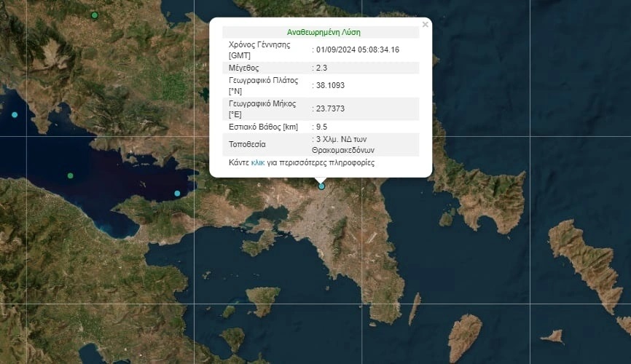Click the 'Μέγεθος' row label
The height and width of the screenshot is (364, 631).
point(244,68)
